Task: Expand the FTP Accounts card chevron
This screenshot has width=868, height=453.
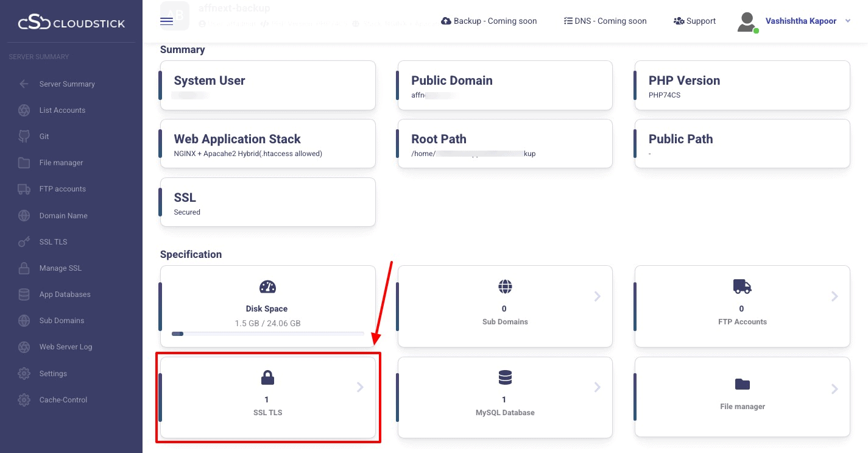Action: point(834,296)
